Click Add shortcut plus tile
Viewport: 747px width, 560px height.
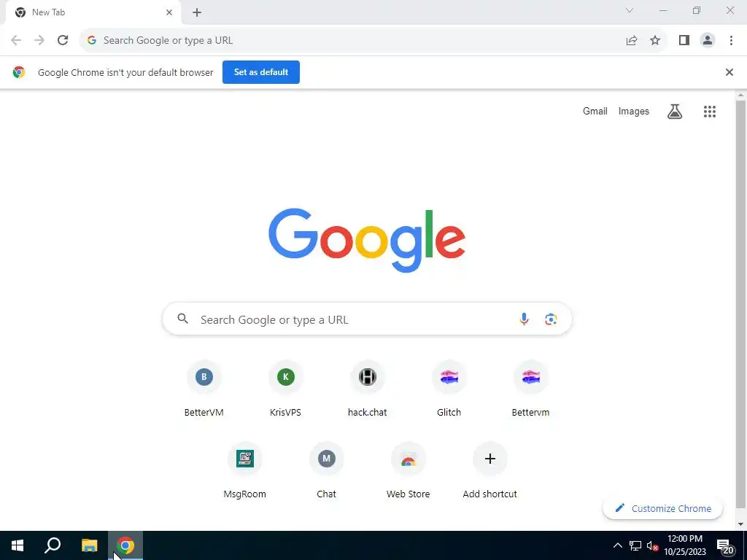489,470
